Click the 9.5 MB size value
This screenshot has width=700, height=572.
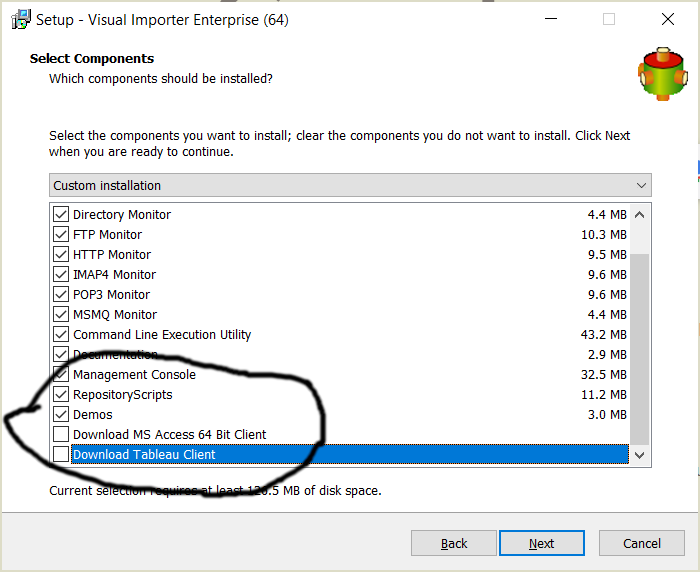[607, 255]
